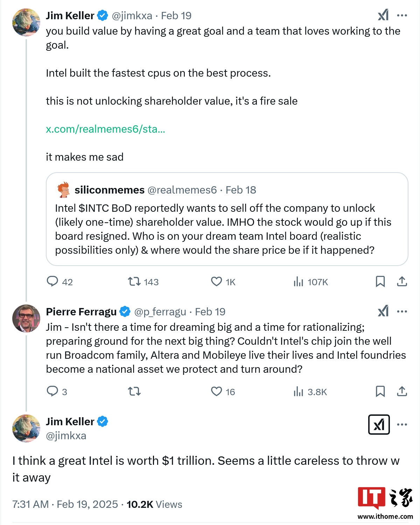Open more options on Pierre Ferragu's tweet
Viewport: 420px width, 525px height.
click(402, 311)
